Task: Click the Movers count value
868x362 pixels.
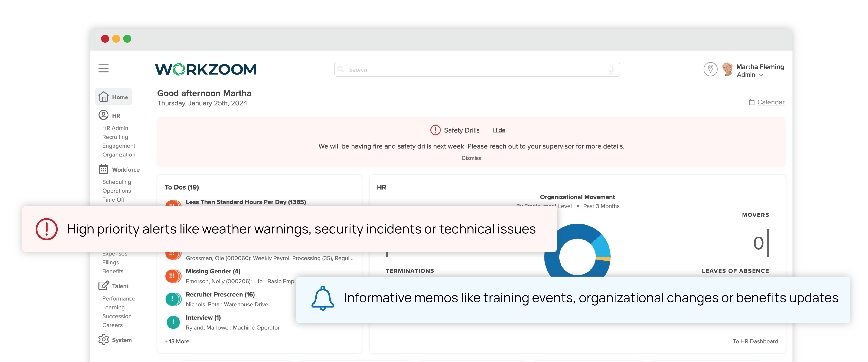Action: [x=758, y=243]
